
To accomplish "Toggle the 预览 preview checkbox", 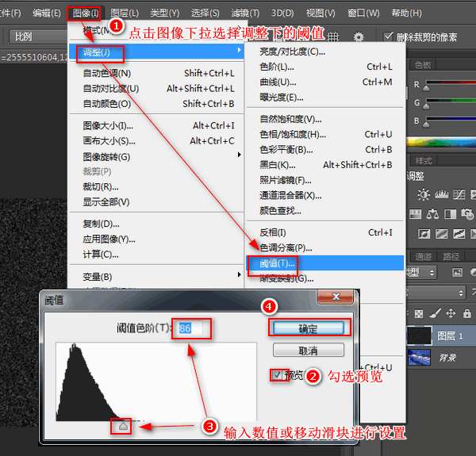I will click(x=277, y=375).
